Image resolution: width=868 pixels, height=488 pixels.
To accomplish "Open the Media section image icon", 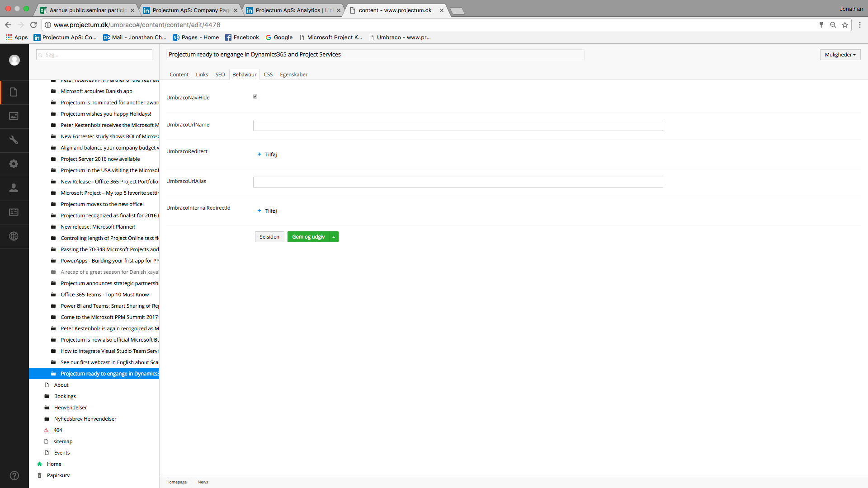I will click(x=14, y=116).
